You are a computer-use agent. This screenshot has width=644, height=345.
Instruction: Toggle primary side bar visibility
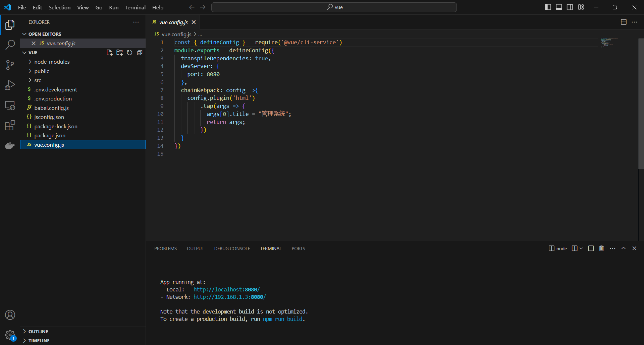[x=548, y=7]
